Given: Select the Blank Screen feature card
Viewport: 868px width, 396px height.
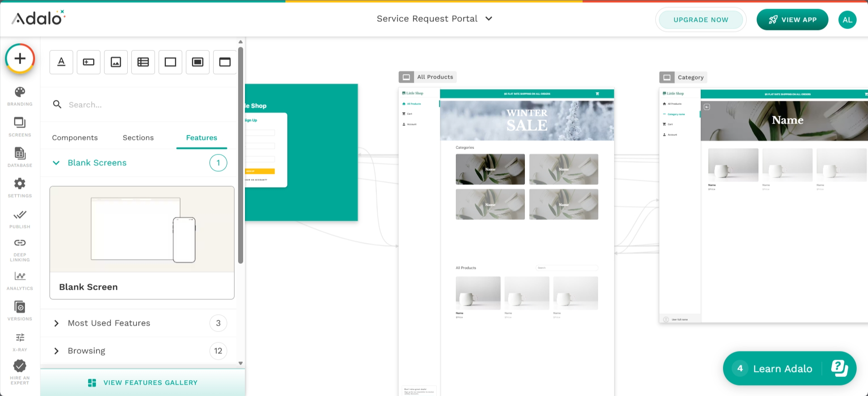Looking at the screenshot, I should (x=142, y=243).
